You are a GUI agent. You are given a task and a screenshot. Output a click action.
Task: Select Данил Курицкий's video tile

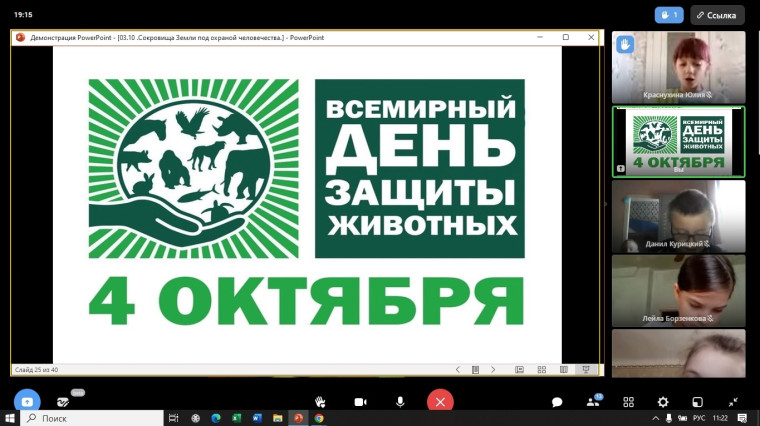pos(679,216)
